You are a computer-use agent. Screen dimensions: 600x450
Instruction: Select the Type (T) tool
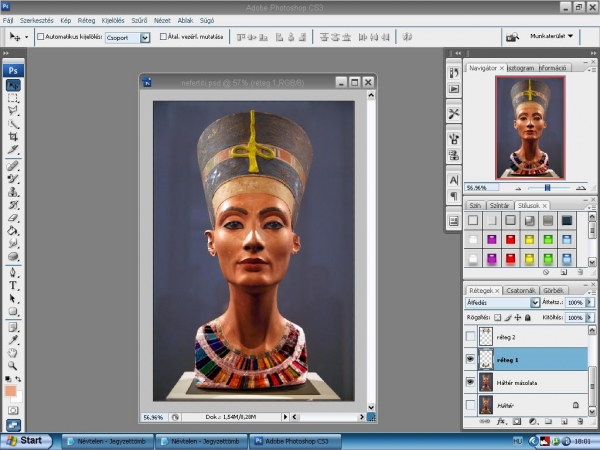13,285
